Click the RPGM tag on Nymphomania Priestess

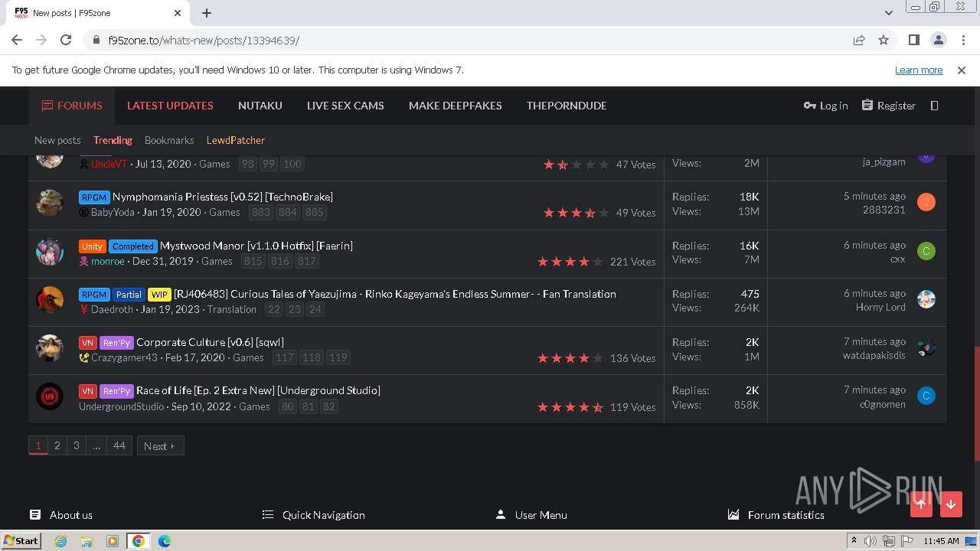(x=94, y=197)
